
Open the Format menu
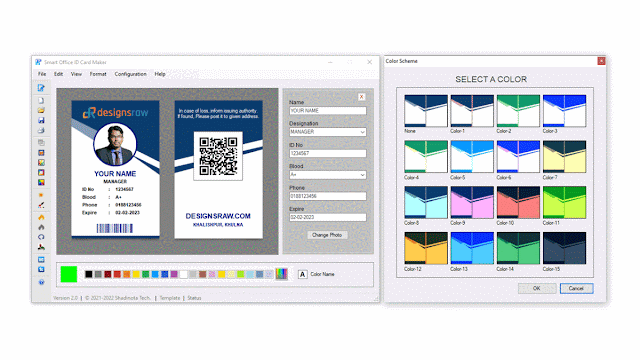[x=98, y=74]
